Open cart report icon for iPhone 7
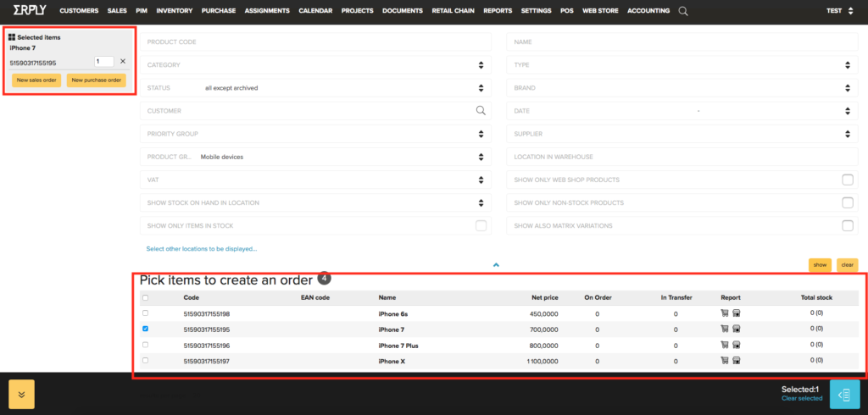 725,329
